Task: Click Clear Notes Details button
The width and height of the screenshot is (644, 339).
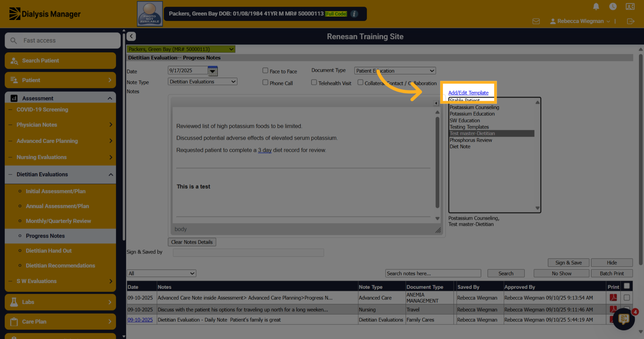Action: click(192, 242)
